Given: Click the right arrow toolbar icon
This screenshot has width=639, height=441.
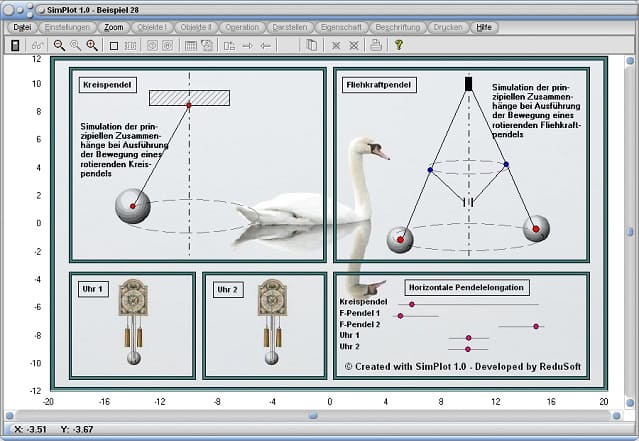Looking at the screenshot, I should point(248,45).
